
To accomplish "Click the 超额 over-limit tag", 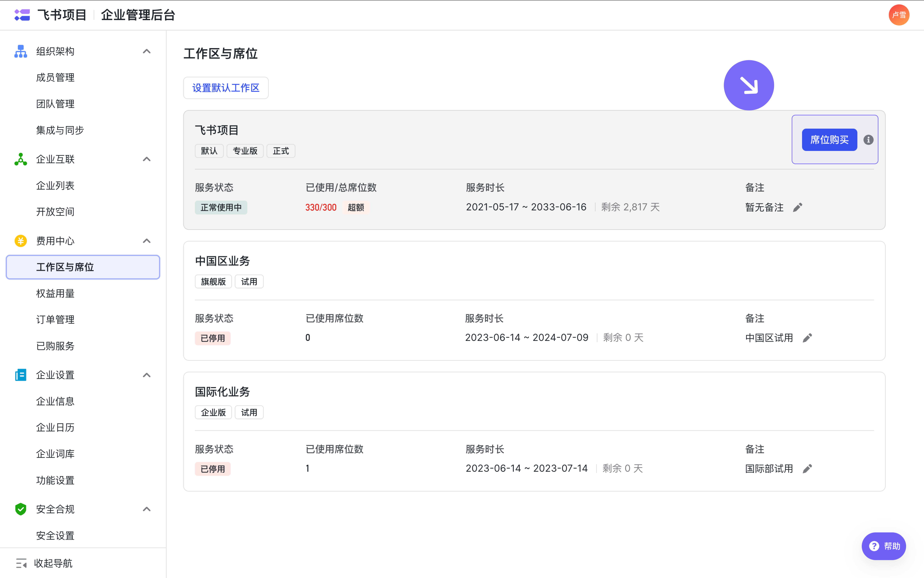I will [356, 208].
